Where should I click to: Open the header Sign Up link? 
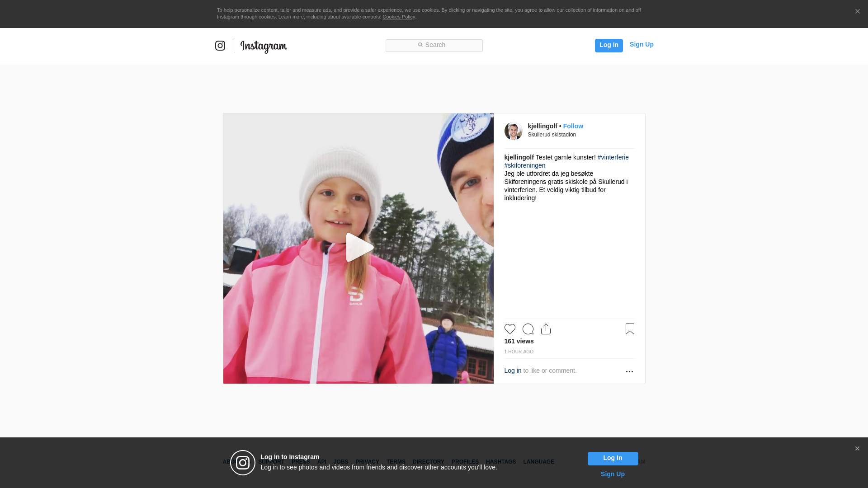641,44
